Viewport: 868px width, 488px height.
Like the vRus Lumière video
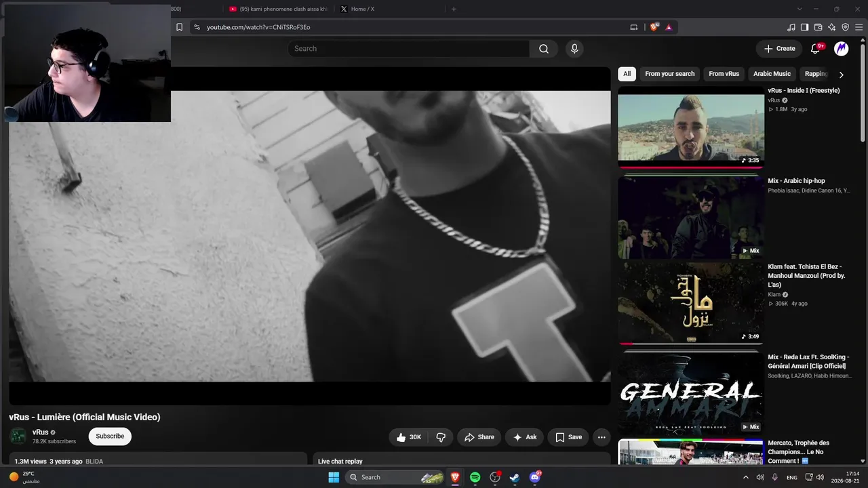[409, 437]
